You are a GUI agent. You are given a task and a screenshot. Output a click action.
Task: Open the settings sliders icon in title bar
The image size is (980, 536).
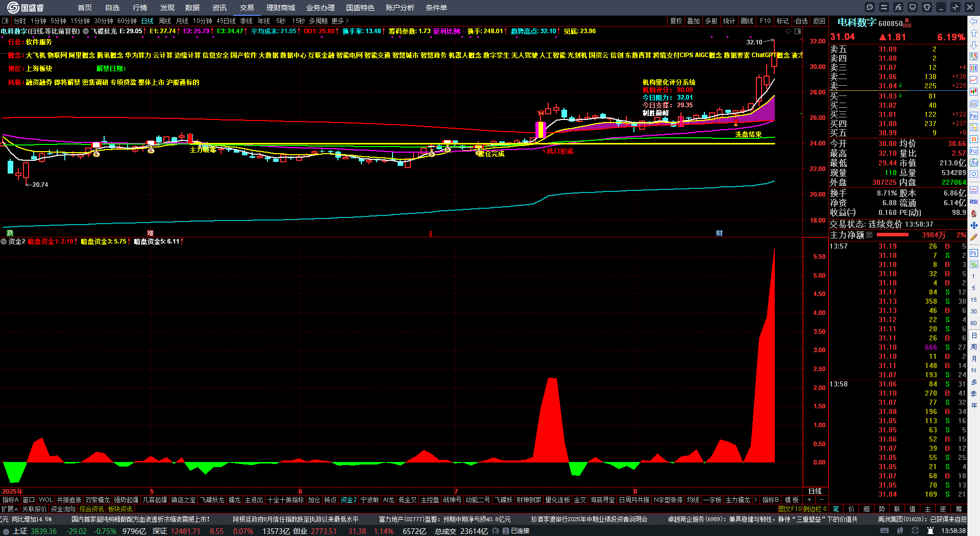884,7
